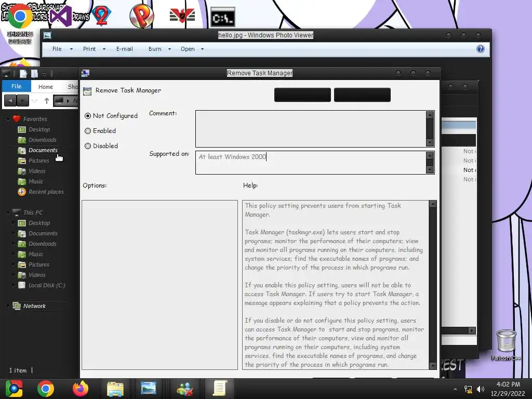This screenshot has height=399, width=532.
Task: Open Explorer File tab
Action: coord(16,86)
